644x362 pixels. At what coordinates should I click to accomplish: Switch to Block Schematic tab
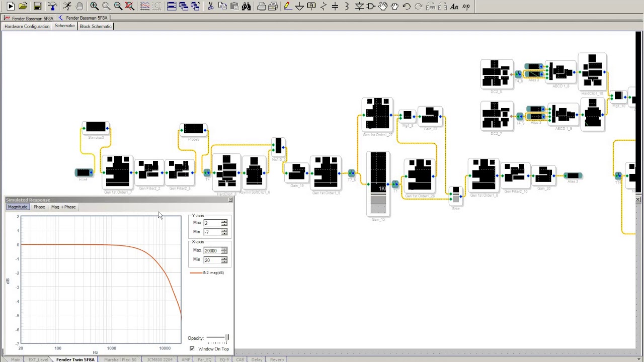[x=95, y=26]
